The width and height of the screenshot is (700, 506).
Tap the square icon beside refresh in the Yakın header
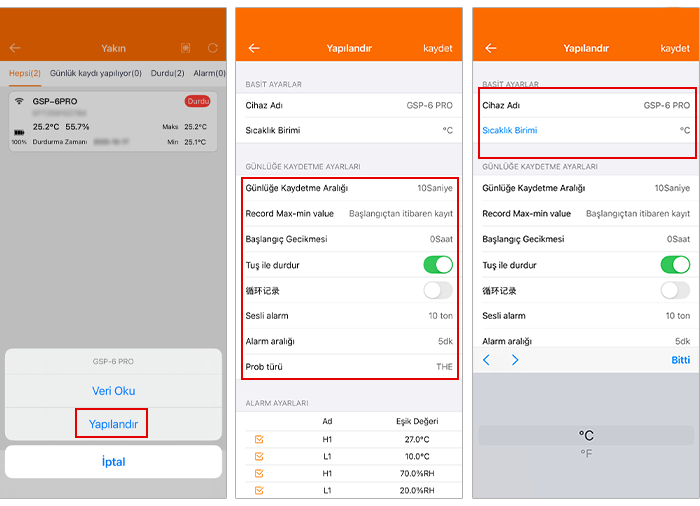tap(185, 48)
